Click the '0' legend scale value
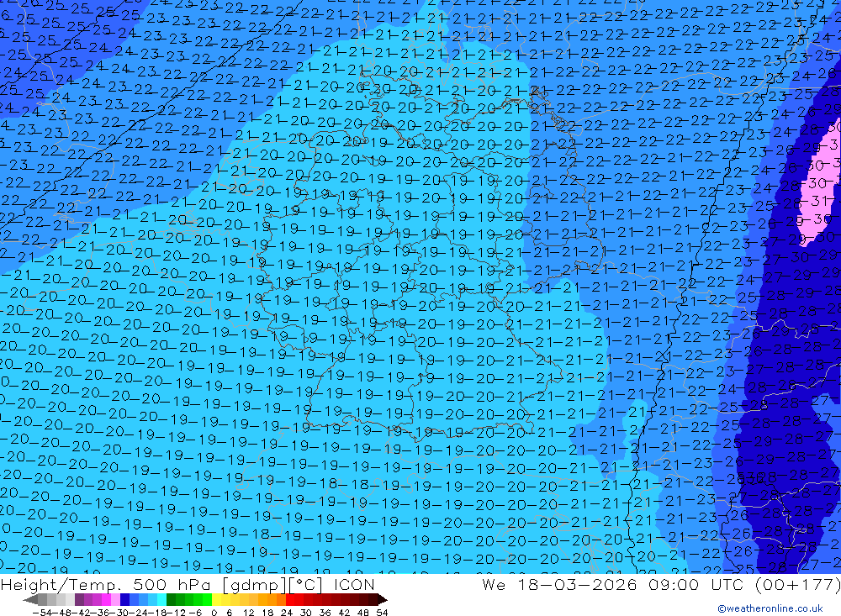 214,613
